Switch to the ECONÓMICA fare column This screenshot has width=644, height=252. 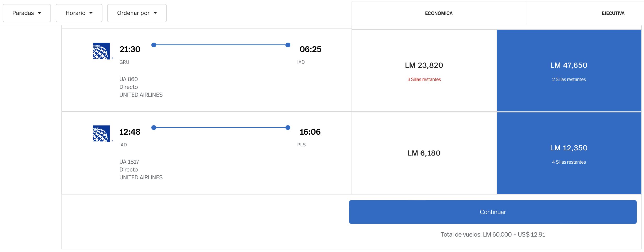point(439,13)
